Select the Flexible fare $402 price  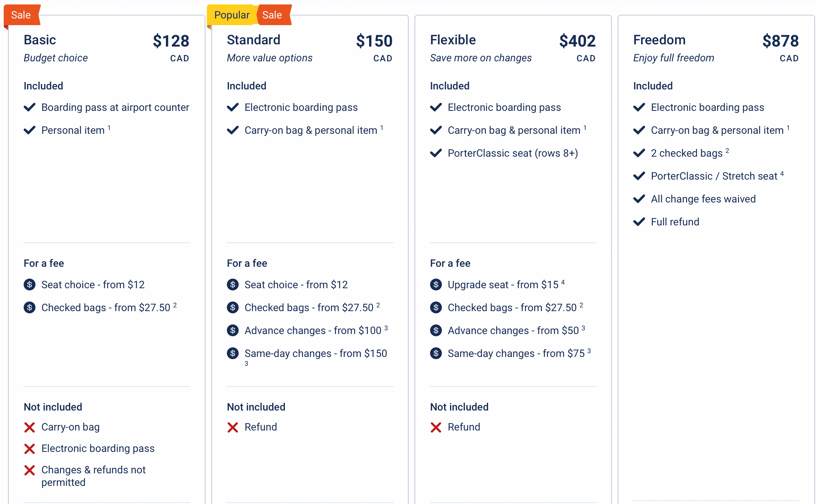point(577,41)
